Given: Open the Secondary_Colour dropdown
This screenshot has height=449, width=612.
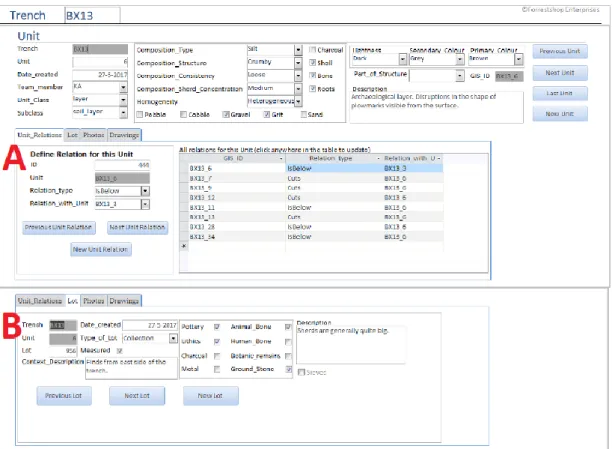Looking at the screenshot, I should pos(460,59).
